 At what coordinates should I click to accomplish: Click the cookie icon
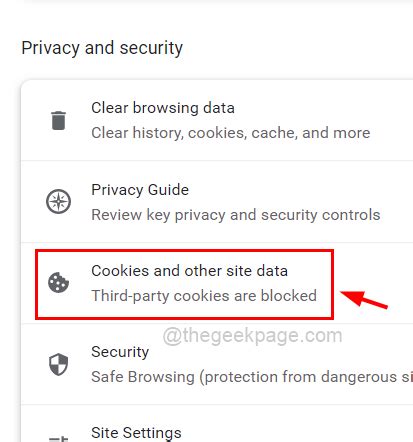[x=58, y=282]
